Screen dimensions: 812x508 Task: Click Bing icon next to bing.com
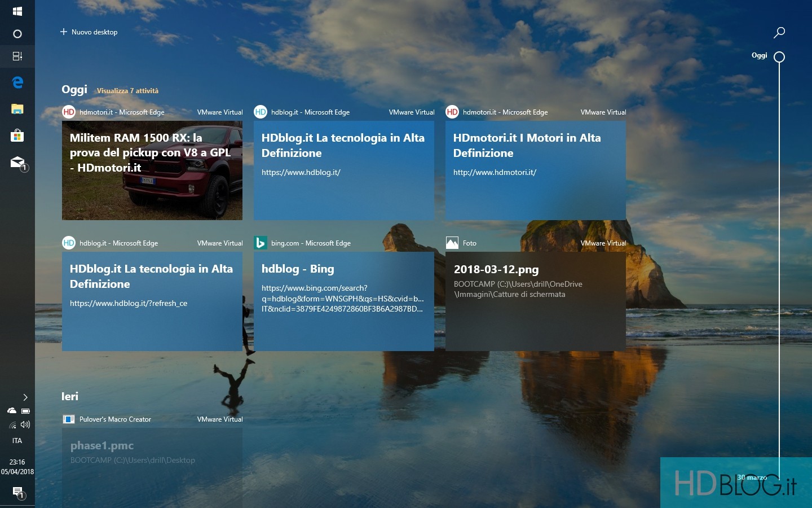[x=261, y=243]
